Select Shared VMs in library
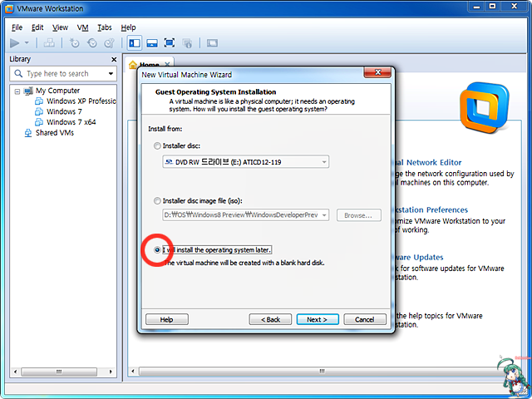 click(55, 133)
